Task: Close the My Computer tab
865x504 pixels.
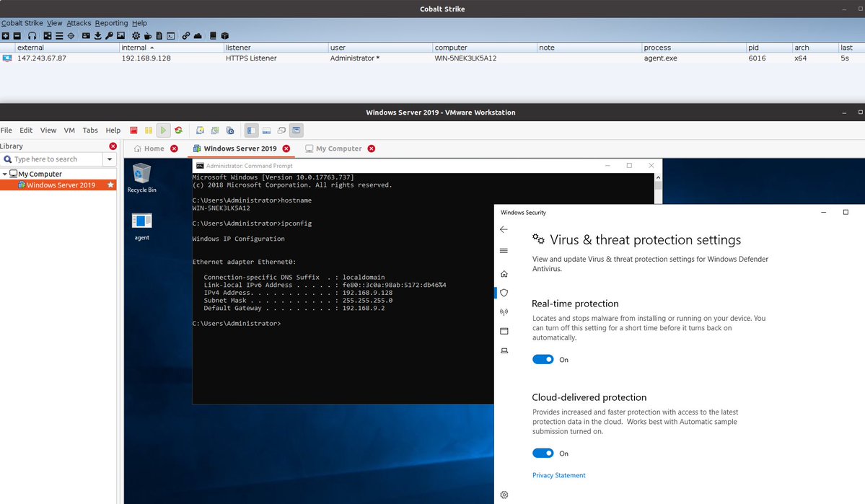Action: [372, 149]
